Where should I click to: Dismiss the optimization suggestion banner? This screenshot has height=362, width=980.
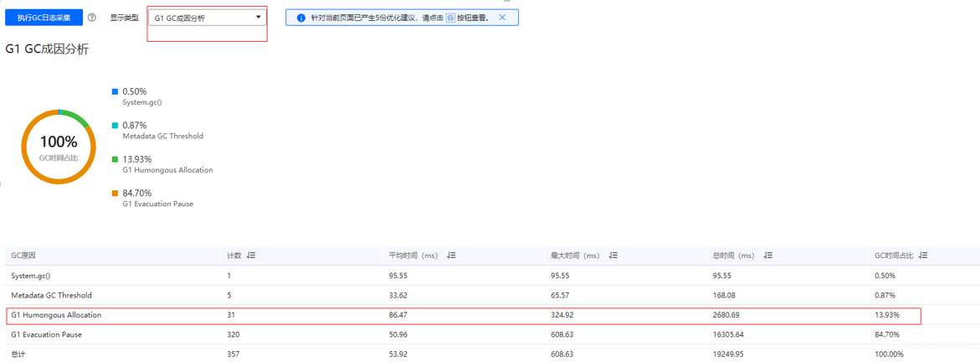502,18
